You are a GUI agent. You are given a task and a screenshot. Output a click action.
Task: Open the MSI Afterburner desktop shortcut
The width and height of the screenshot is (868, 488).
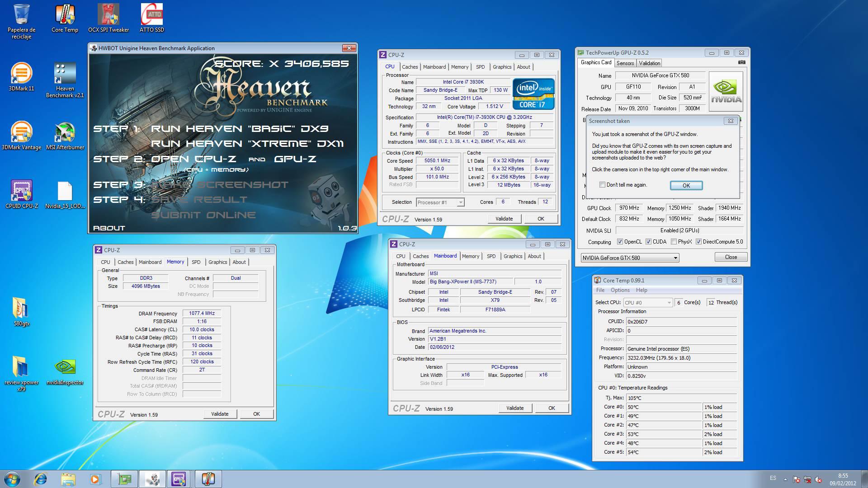click(x=65, y=136)
